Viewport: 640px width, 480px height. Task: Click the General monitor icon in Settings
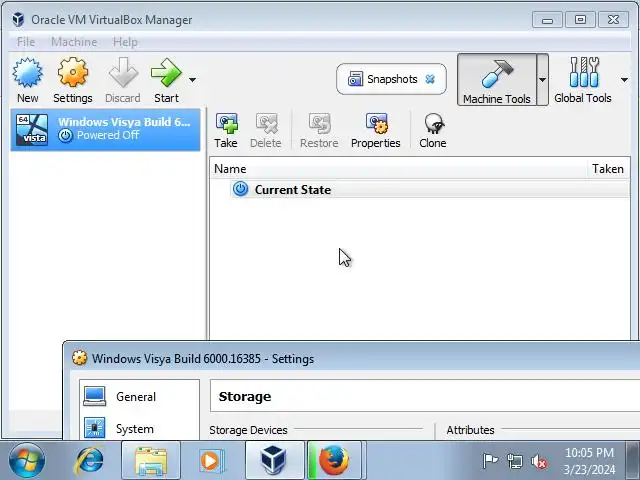[x=95, y=396]
